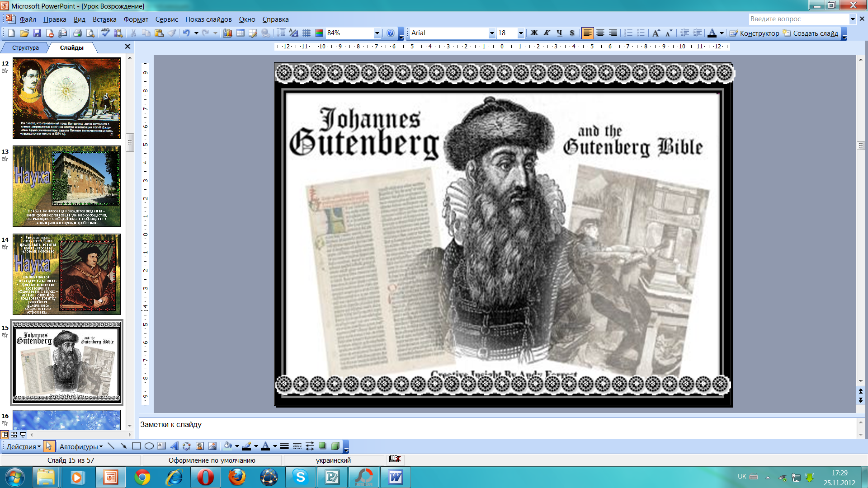Viewport: 868px width, 488px height.
Task: Apply text shadow formatting
Action: tap(572, 33)
